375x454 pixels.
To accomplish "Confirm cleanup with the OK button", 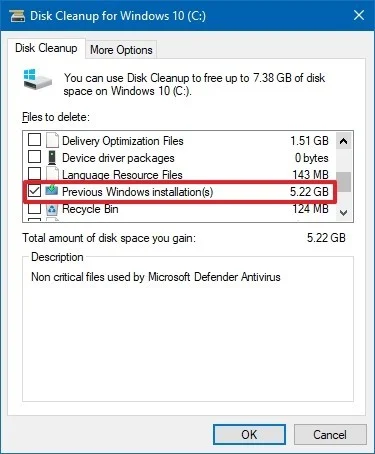I will [249, 434].
